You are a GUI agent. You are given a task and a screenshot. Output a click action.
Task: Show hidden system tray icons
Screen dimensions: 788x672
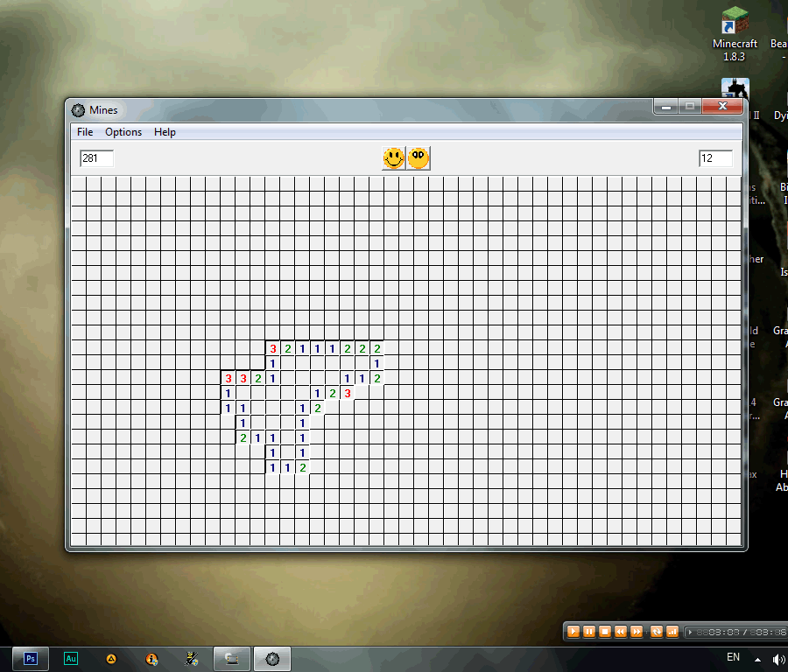coord(758,659)
